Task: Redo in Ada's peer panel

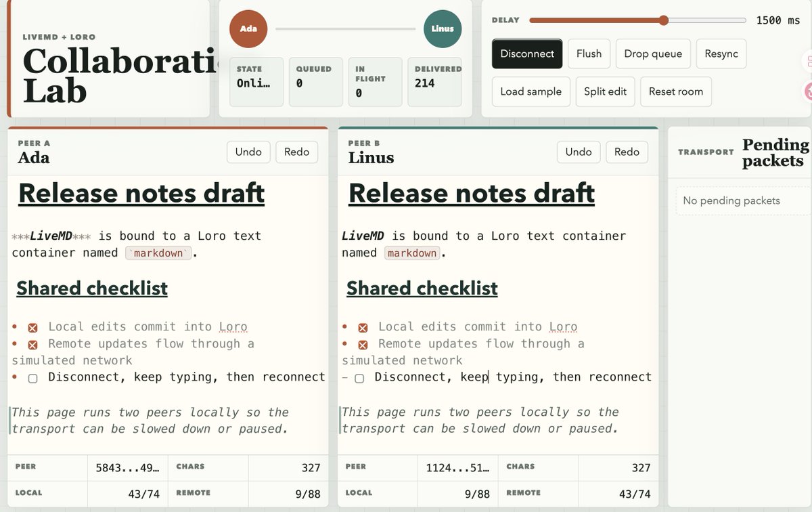Action: (296, 152)
